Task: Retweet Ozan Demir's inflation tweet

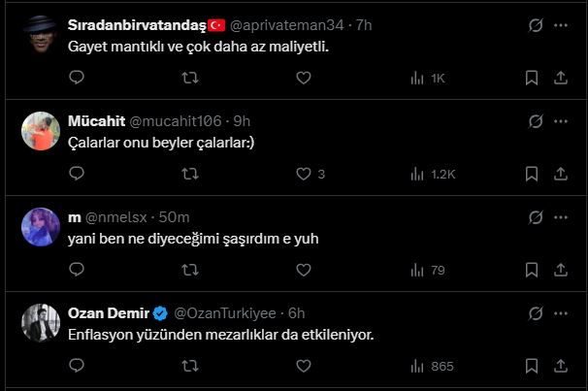Action: coord(190,366)
